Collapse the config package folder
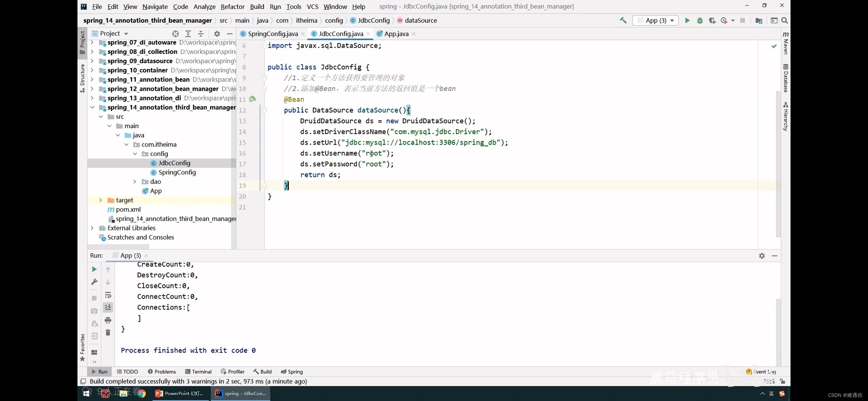 click(x=135, y=154)
